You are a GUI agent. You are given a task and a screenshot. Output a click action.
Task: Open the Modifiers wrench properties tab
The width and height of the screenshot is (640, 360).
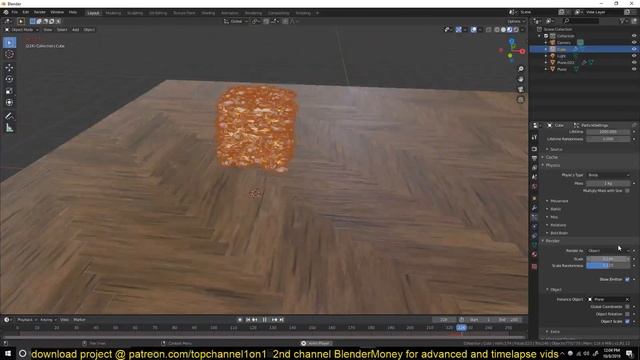click(x=534, y=208)
